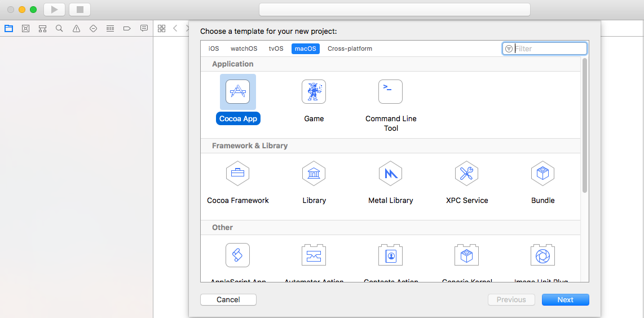Select the Automator Action template icon
Image resolution: width=644 pixels, height=318 pixels.
314,255
